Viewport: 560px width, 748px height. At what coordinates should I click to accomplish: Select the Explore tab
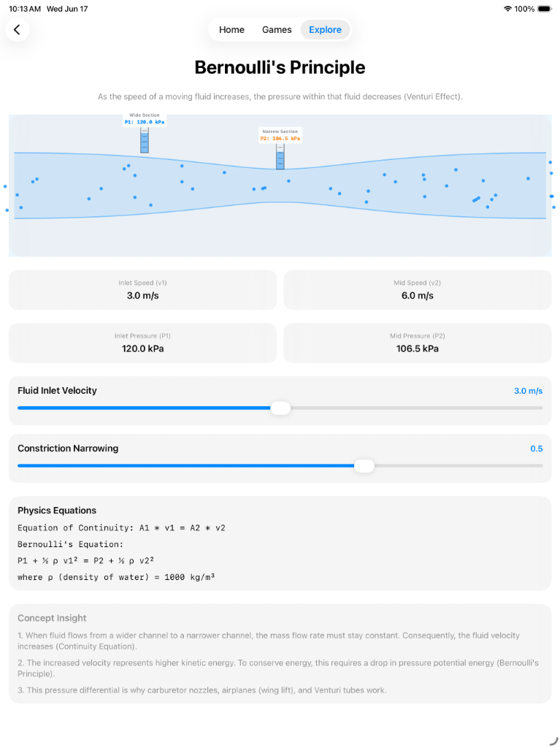click(325, 29)
